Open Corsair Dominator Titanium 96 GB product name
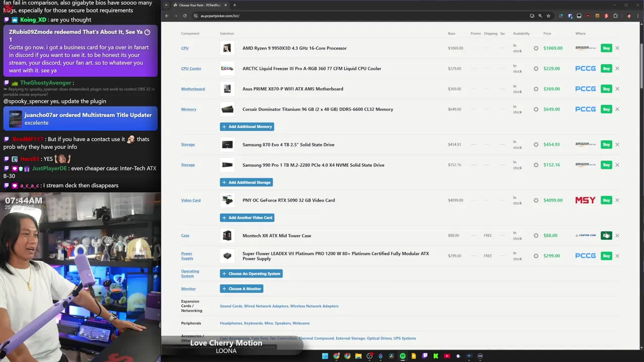Image resolution: width=644 pixels, height=362 pixels. pyautogui.click(x=318, y=109)
